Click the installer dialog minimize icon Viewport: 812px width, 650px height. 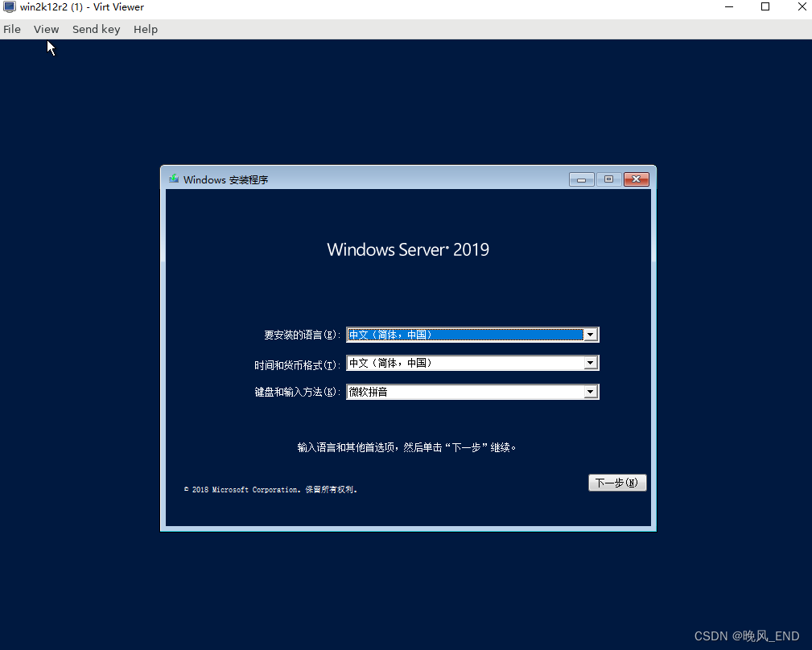pos(581,179)
